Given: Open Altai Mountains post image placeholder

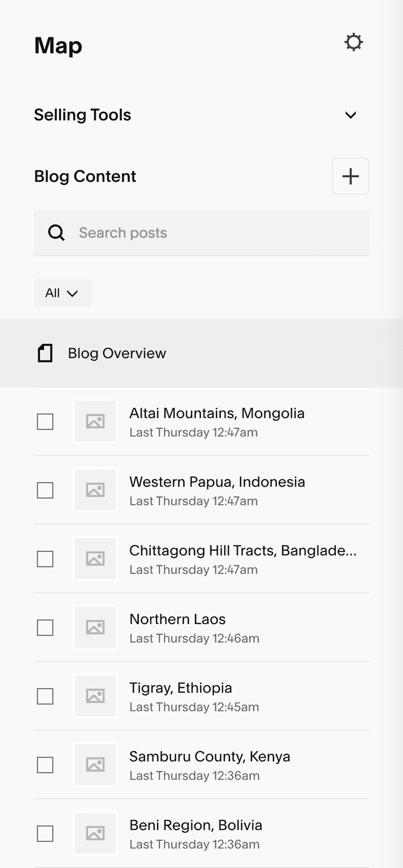Looking at the screenshot, I should tap(95, 421).
